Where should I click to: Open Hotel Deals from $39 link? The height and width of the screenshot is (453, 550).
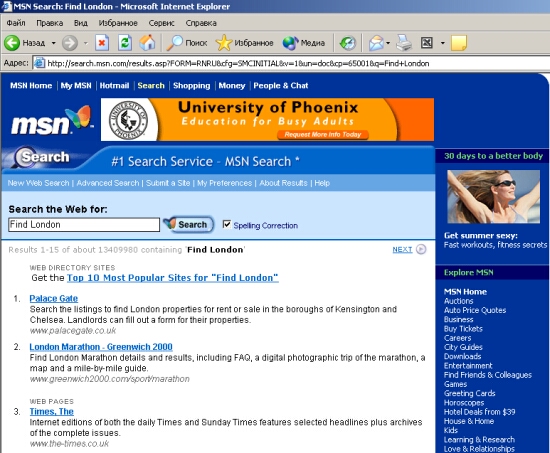479,412
